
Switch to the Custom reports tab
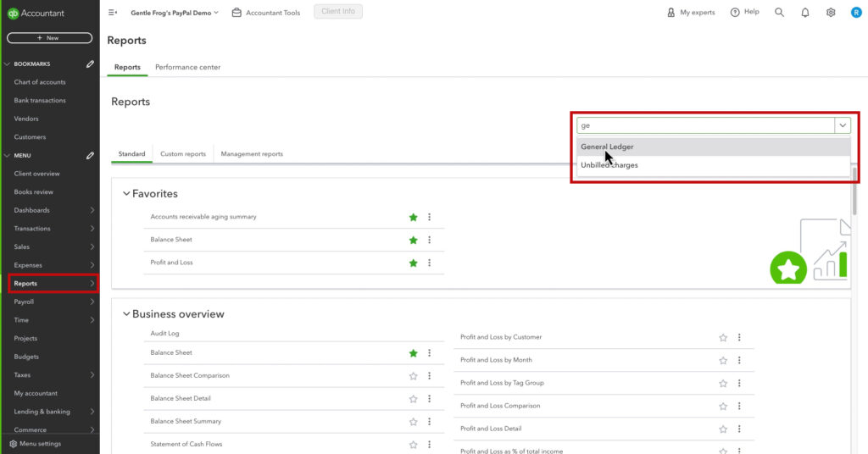click(183, 153)
